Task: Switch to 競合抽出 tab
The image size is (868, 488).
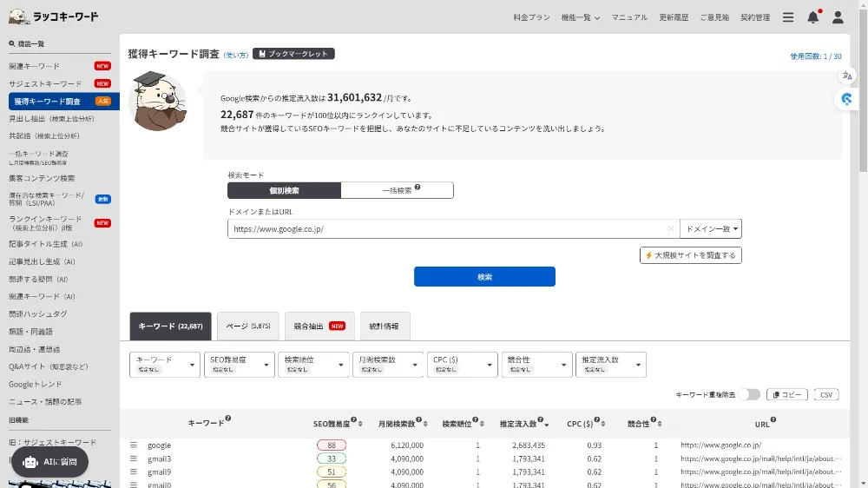Action: (x=319, y=326)
